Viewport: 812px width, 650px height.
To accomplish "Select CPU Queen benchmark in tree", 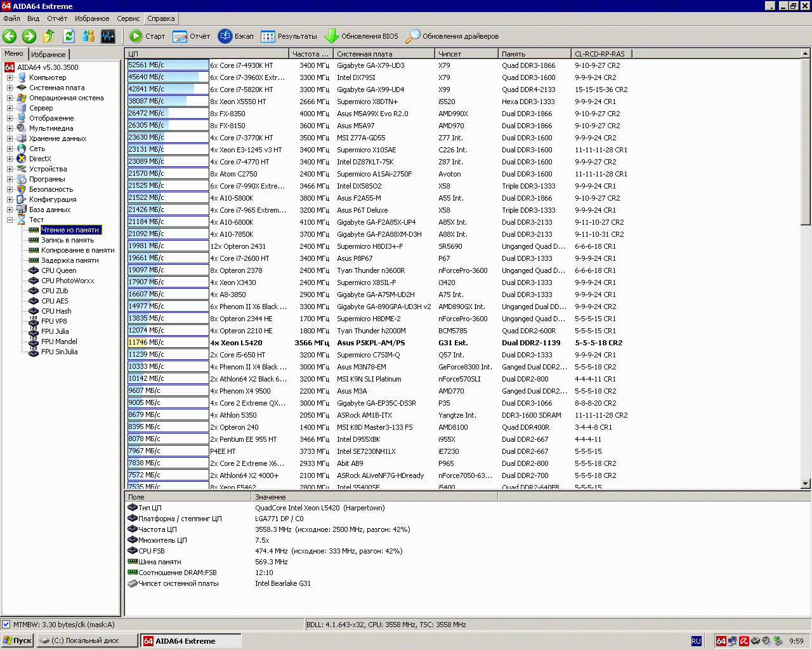I will pos(58,270).
